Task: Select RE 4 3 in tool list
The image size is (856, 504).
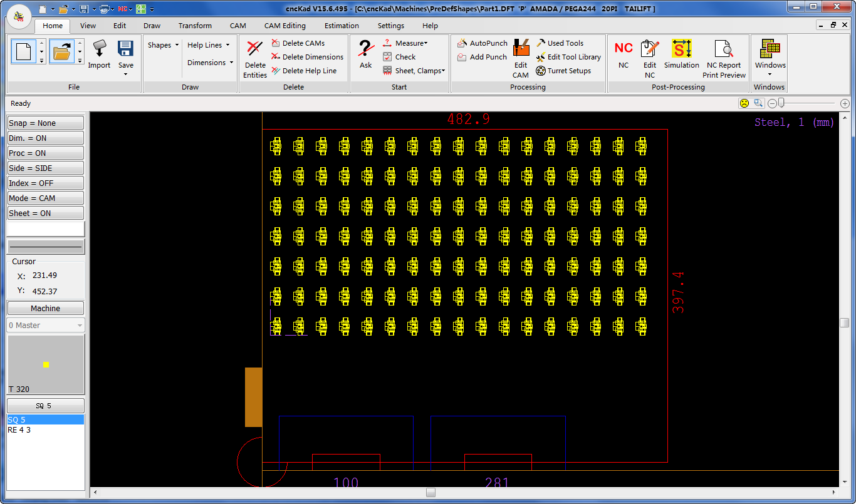Action: 45,430
